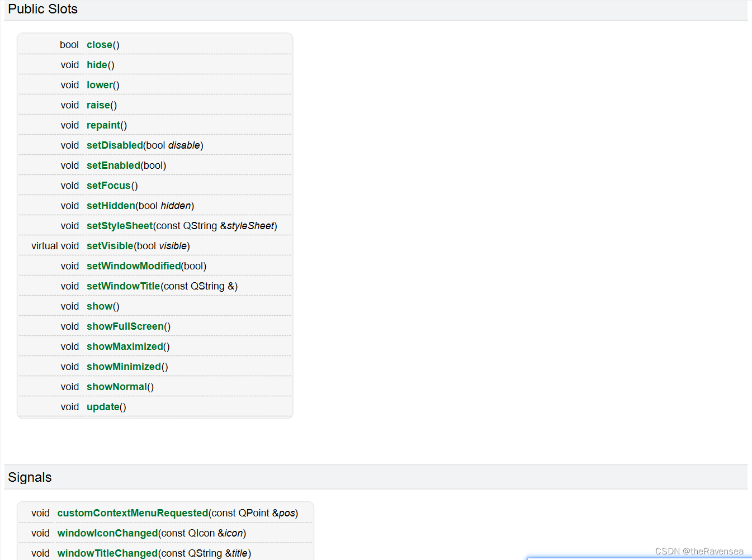Viewport: 752px width, 560px height.
Task: Click the 'virtual void' text before setVisible
Action: click(x=55, y=246)
